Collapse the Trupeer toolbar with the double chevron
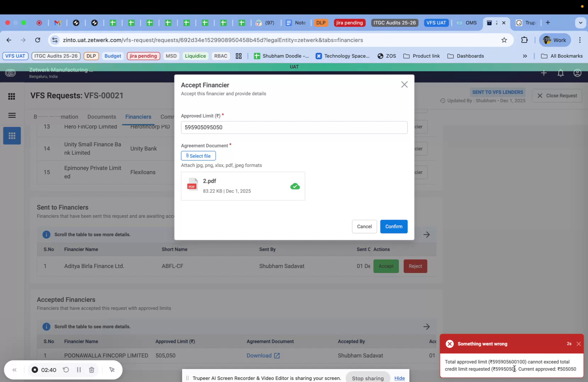 [15, 370]
